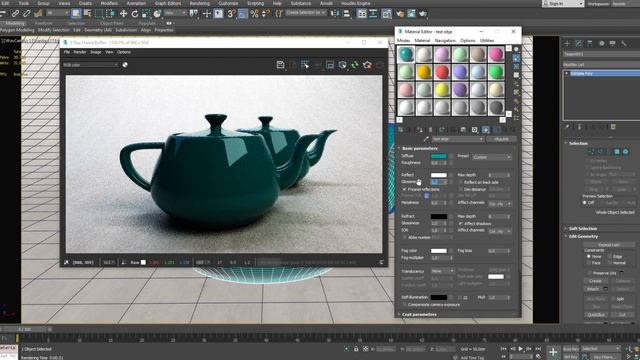640x360 pixels.
Task: Click the Modify Selection ribbon label
Action: click(53, 30)
